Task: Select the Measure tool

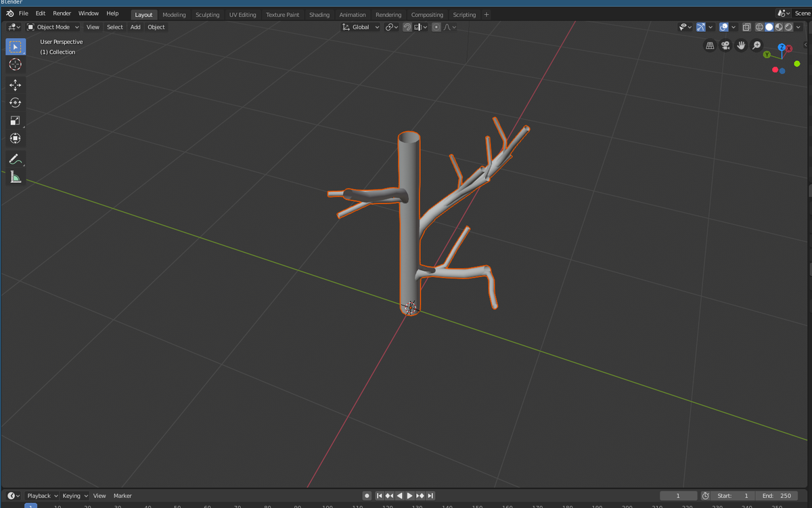Action: [15, 177]
